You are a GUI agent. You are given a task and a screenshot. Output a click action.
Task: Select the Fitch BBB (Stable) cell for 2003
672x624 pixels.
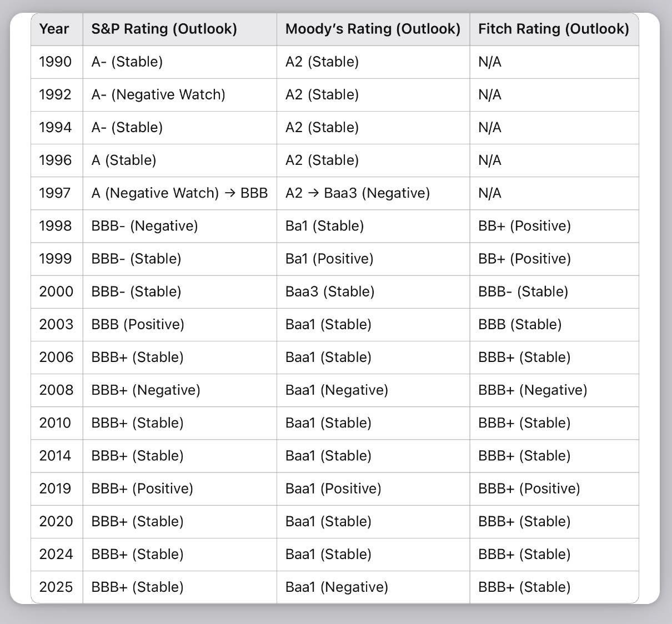coord(520,324)
